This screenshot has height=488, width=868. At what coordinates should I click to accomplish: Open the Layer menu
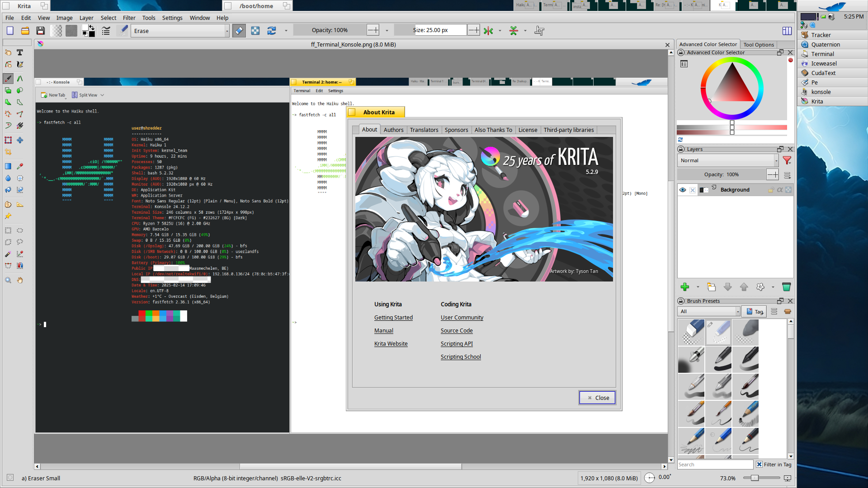click(86, 18)
